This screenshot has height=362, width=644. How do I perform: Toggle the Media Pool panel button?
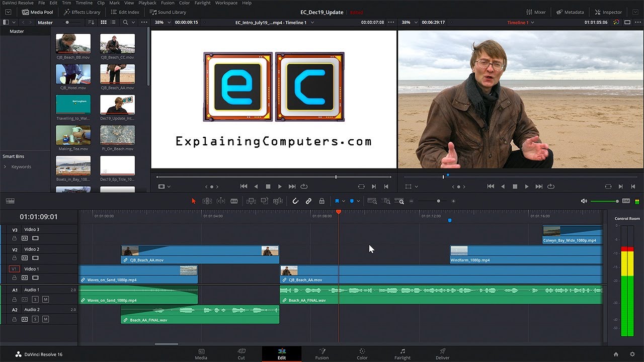38,12
